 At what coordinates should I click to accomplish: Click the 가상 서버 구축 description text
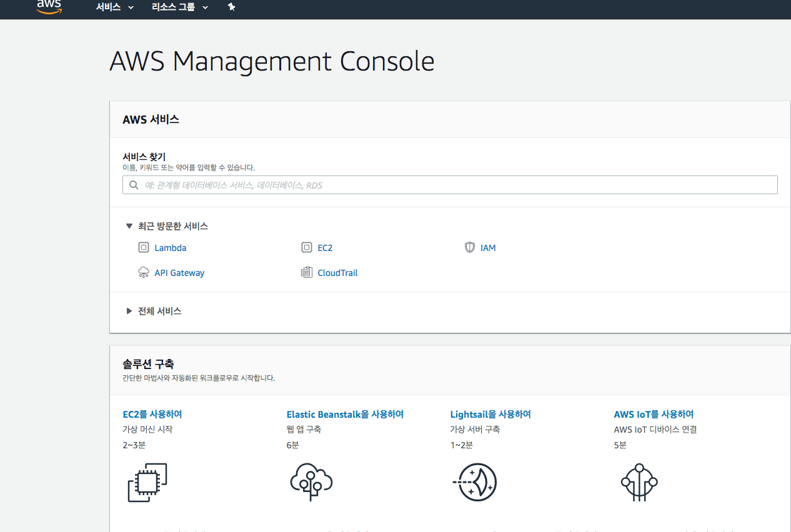pos(475,430)
